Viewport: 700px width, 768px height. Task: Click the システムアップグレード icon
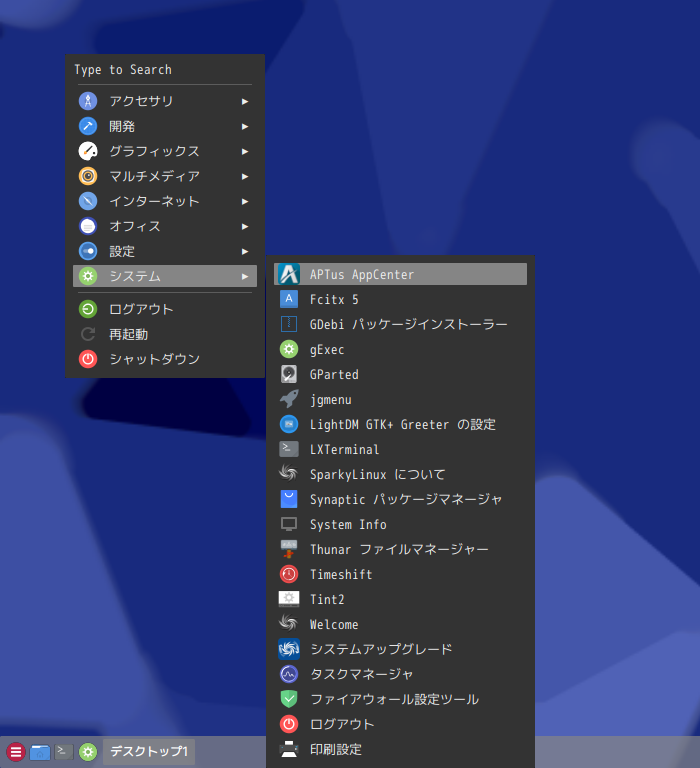click(x=289, y=649)
